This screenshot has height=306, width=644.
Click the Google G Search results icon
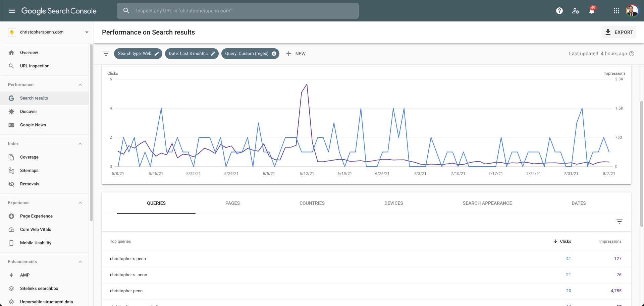11,98
